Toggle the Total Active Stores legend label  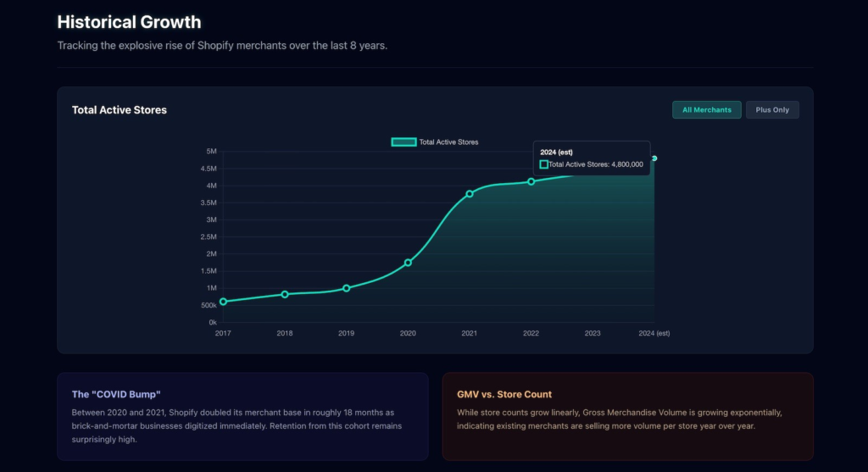(x=448, y=142)
